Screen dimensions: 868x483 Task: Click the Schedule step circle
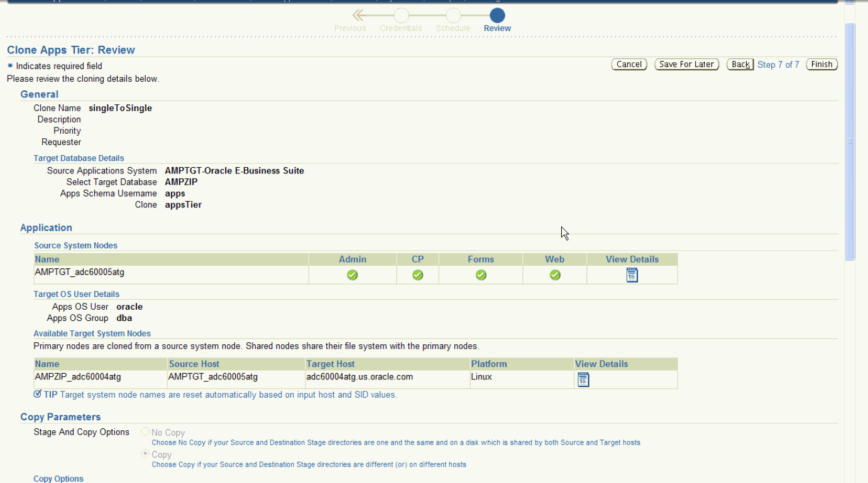tap(453, 15)
